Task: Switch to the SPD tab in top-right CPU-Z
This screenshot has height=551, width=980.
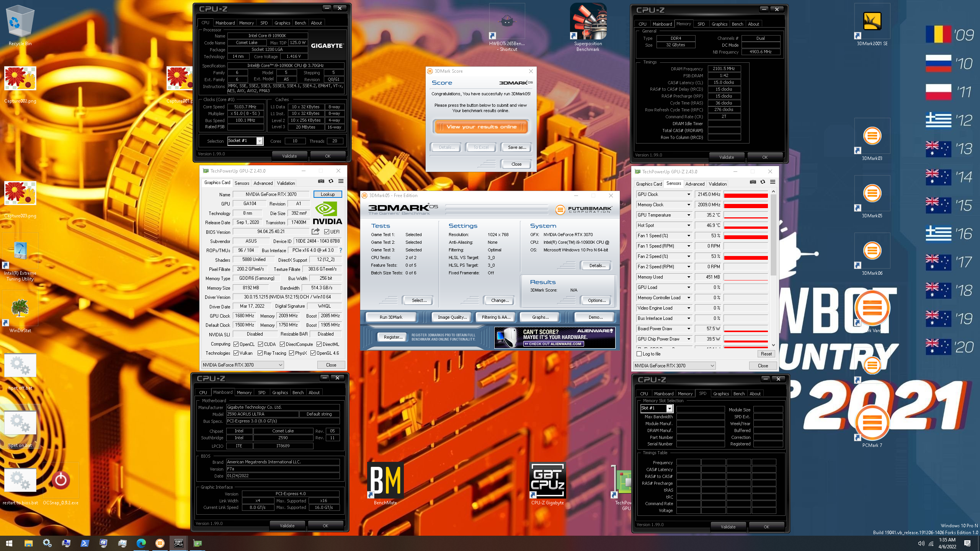Action: coord(701,24)
